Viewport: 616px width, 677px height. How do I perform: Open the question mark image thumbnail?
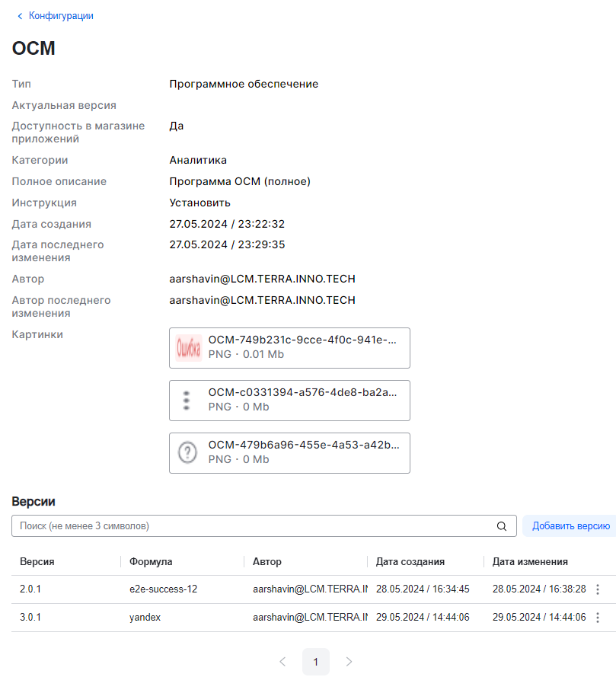(x=187, y=453)
